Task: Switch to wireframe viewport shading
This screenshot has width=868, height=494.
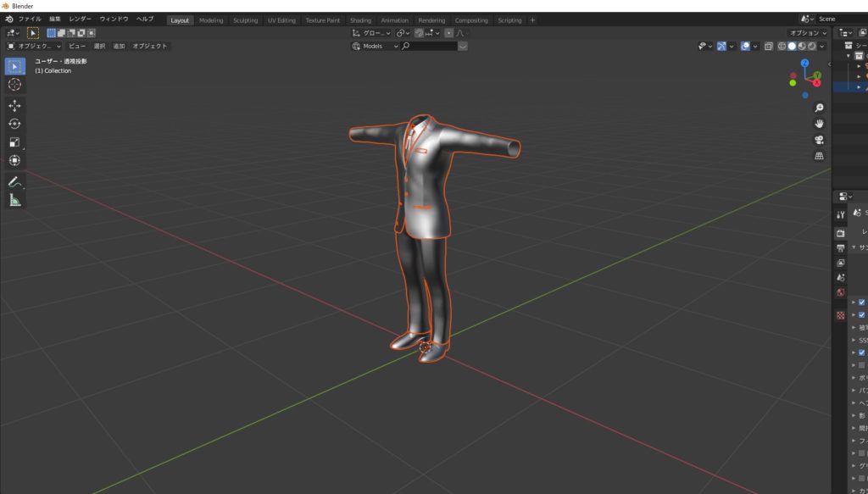Action: point(782,47)
